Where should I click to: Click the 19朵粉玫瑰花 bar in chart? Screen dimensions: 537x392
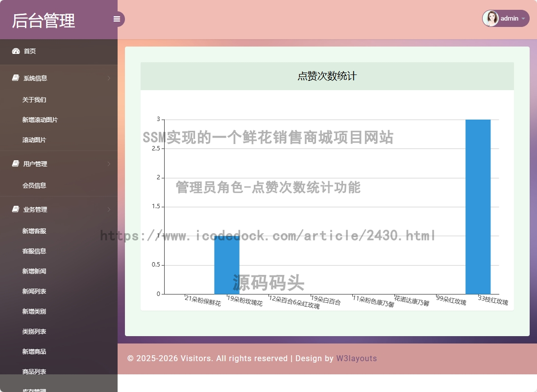coord(227,265)
